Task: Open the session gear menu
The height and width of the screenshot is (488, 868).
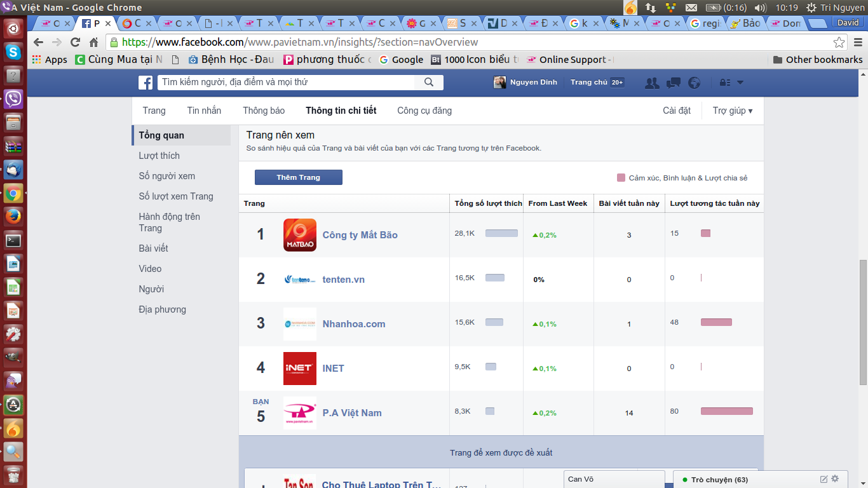Action: pyautogui.click(x=811, y=8)
